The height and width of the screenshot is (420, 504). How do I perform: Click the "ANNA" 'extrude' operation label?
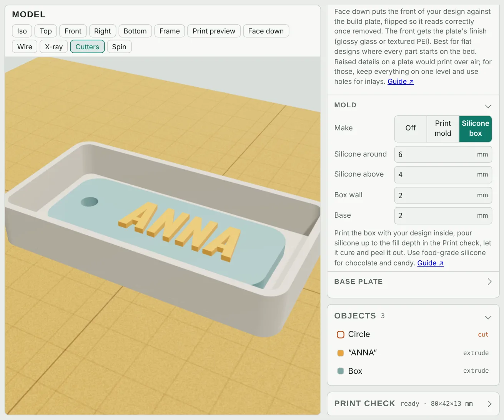coord(476,353)
